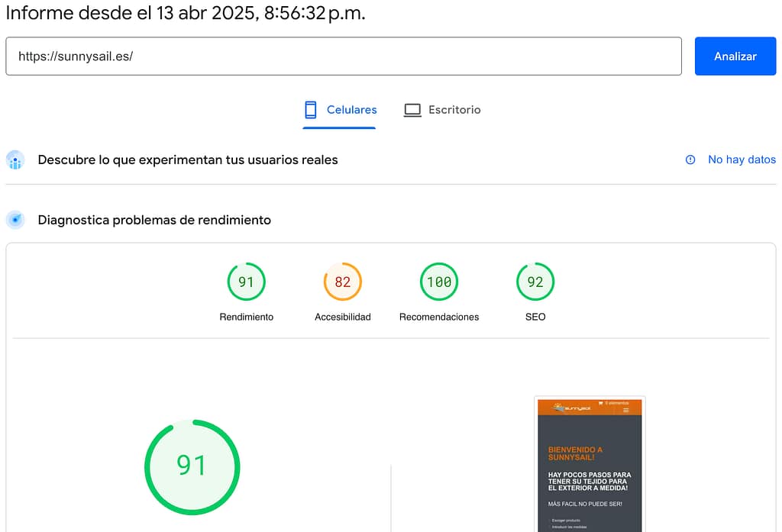Viewport: 782px width, 532px height.
Task: Switch to the Celulares tab label
Action: (351, 110)
